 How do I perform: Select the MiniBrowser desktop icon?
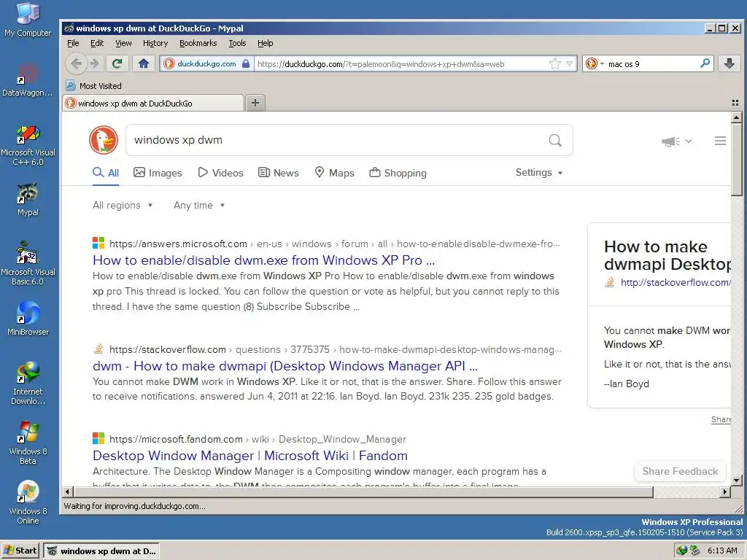28,318
